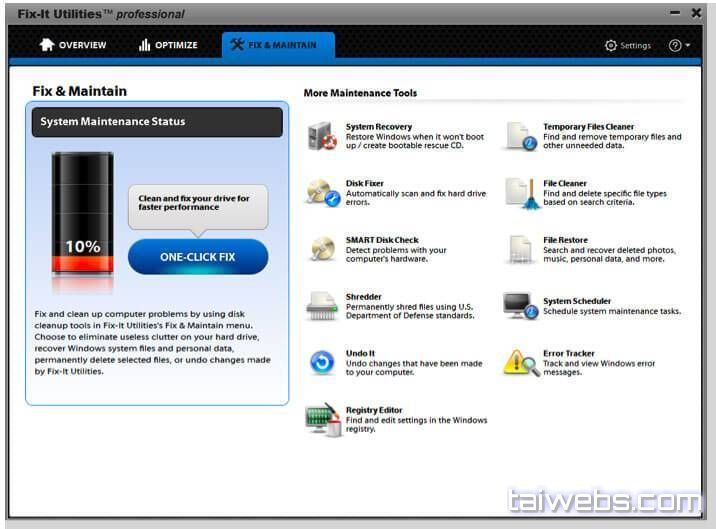Click the battery status gauge at 10%
Image resolution: width=716 pixels, height=529 pixels.
coord(83,216)
